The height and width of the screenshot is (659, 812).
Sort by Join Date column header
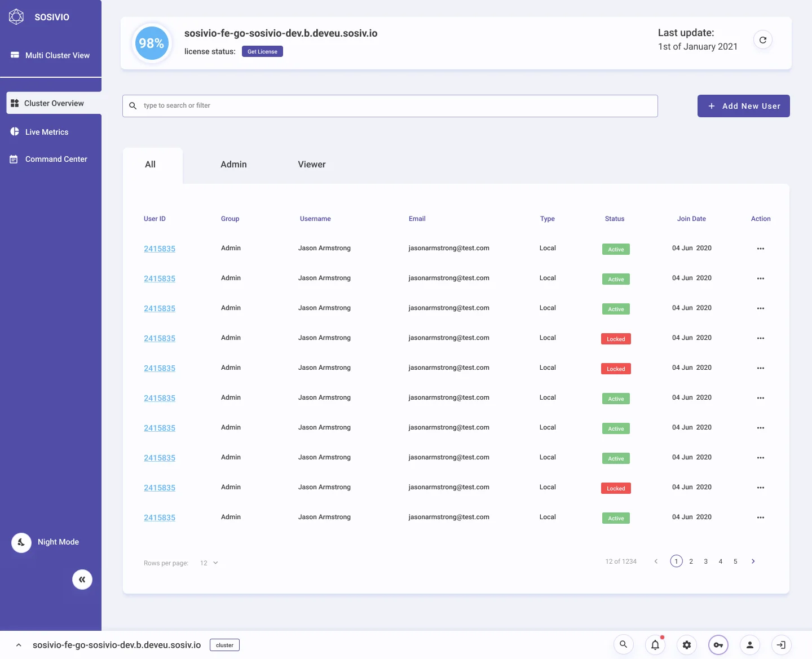point(691,219)
